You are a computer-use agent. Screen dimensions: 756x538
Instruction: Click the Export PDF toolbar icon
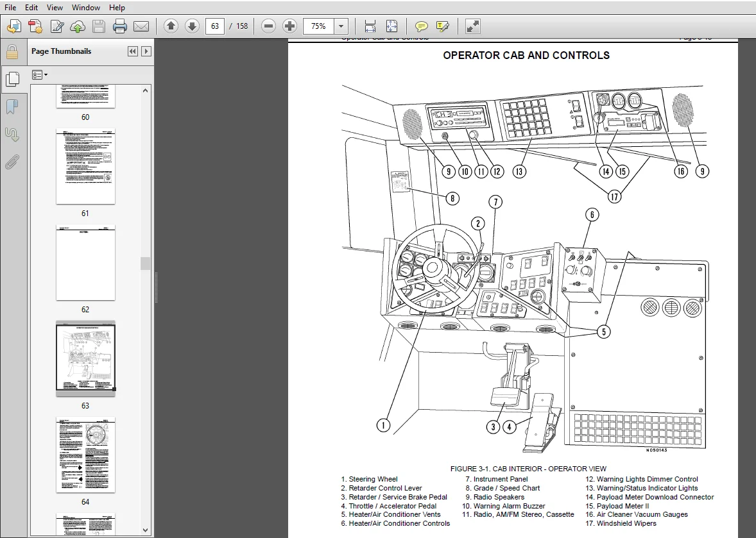coord(35,26)
